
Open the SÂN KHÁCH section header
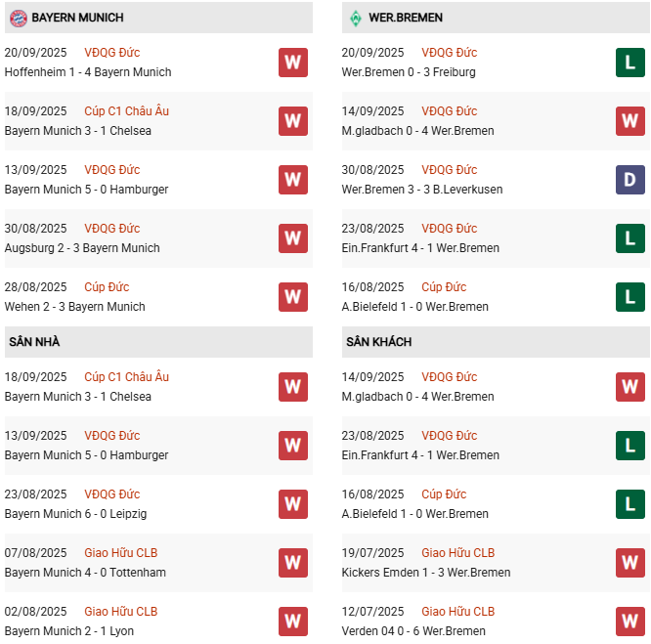[379, 342]
